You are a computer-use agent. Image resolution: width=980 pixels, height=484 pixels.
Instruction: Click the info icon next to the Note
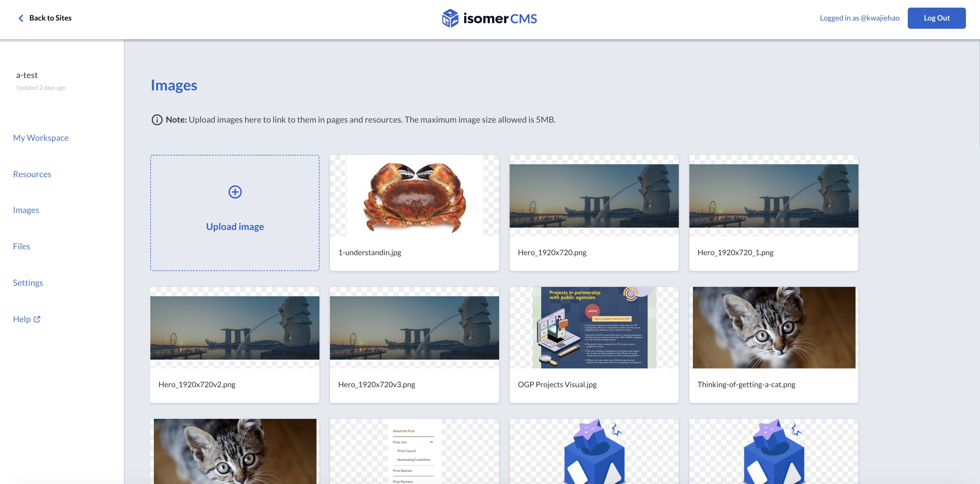(157, 120)
